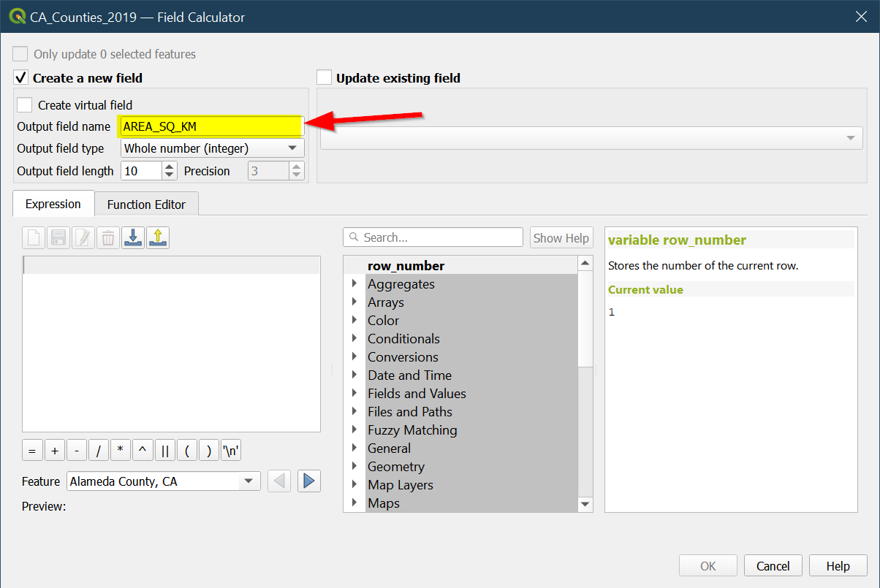Insert the multiply operator into expression
Screen dimensions: 880x588
tap(121, 451)
